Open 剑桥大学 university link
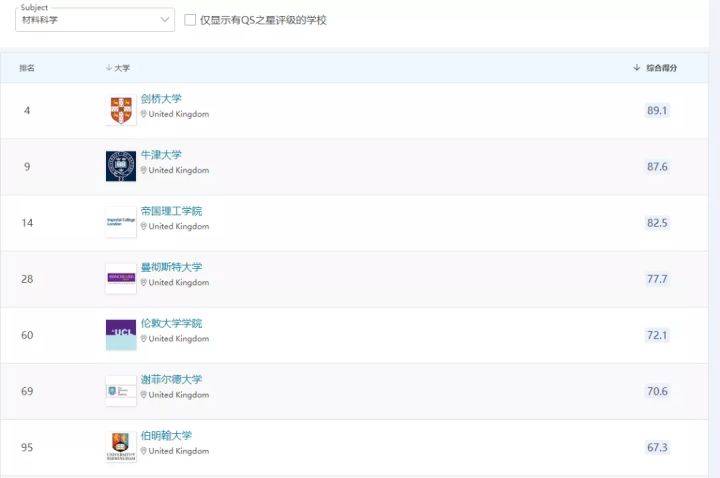720x478 pixels. (161, 98)
